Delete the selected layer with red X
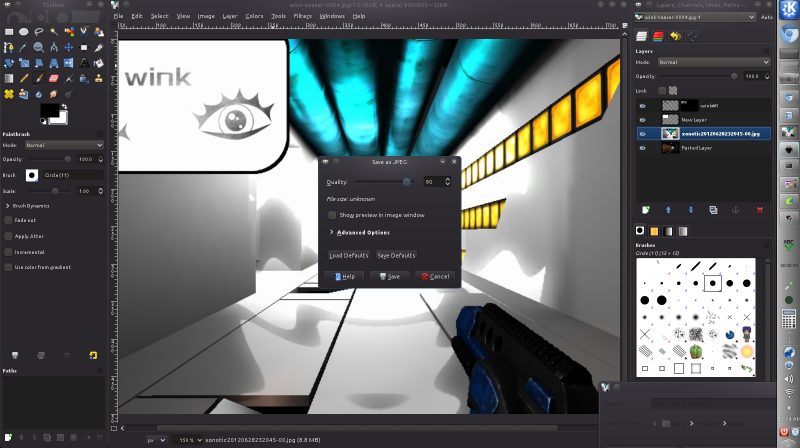 tap(760, 210)
